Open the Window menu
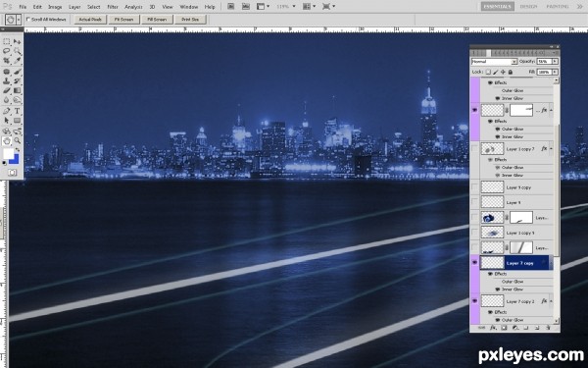The image size is (588, 368). coord(188,7)
